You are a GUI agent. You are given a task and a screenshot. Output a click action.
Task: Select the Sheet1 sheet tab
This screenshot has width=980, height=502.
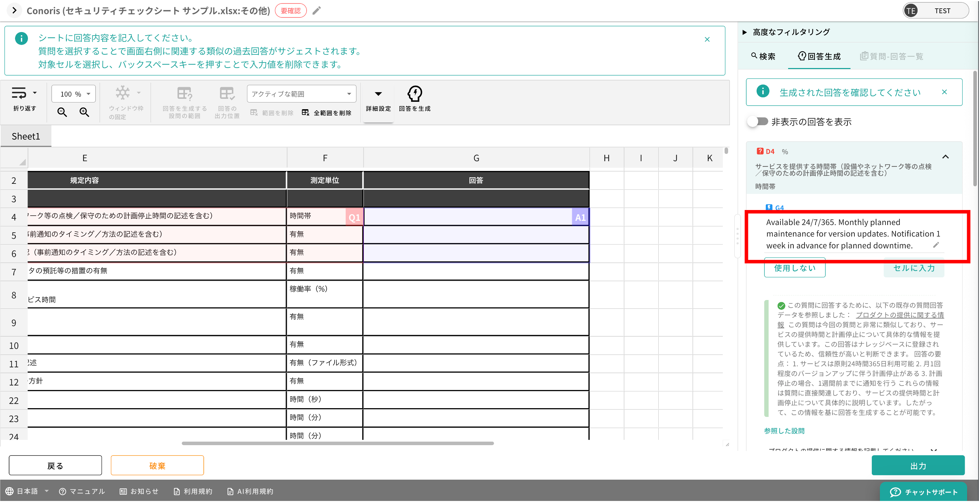pos(26,136)
